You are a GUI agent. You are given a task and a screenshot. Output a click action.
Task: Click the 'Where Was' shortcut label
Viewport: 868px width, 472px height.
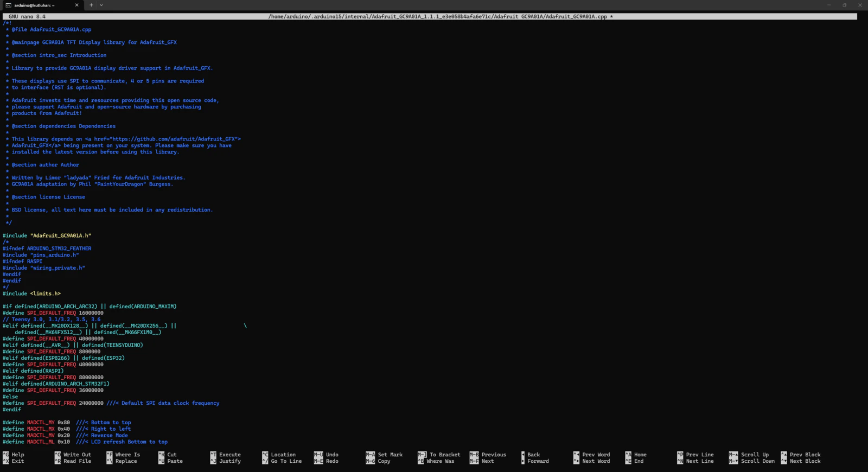coord(441,461)
